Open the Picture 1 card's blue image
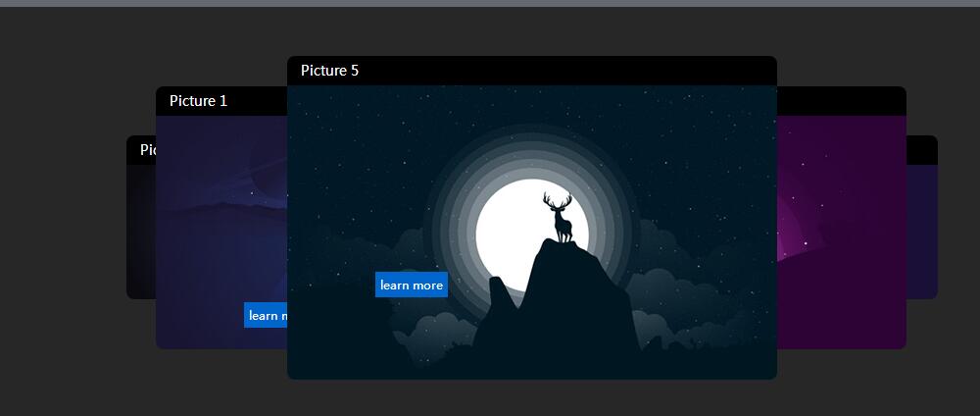Viewport: 980px width, 416px height. coord(220,226)
